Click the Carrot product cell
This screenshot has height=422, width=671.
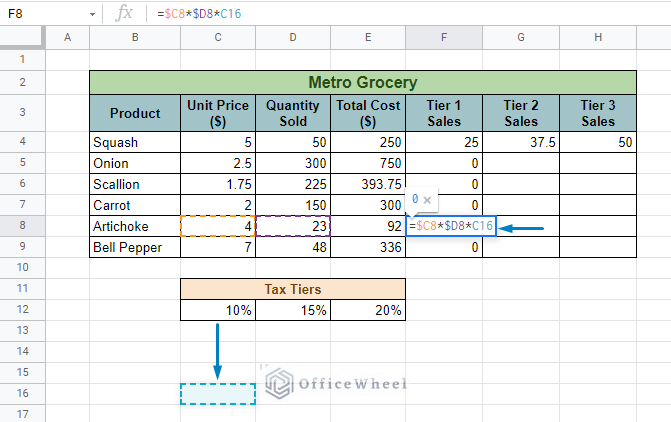click(135, 205)
